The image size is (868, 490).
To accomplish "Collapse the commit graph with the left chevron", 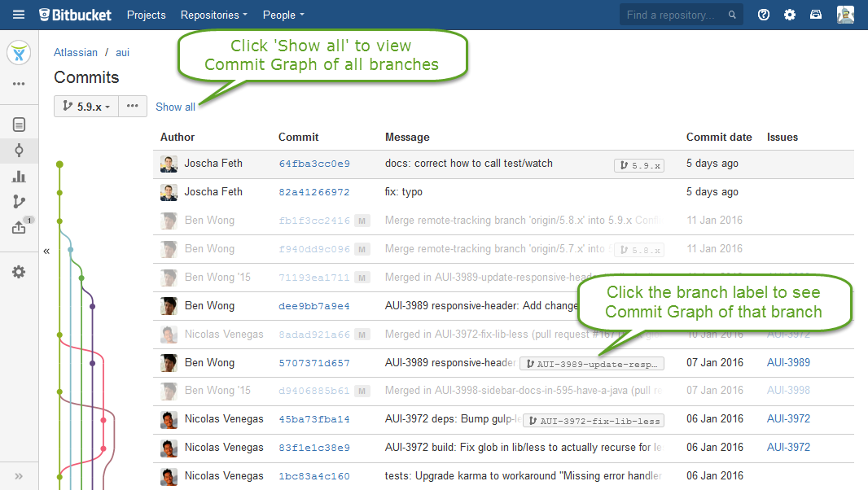I will click(x=46, y=251).
